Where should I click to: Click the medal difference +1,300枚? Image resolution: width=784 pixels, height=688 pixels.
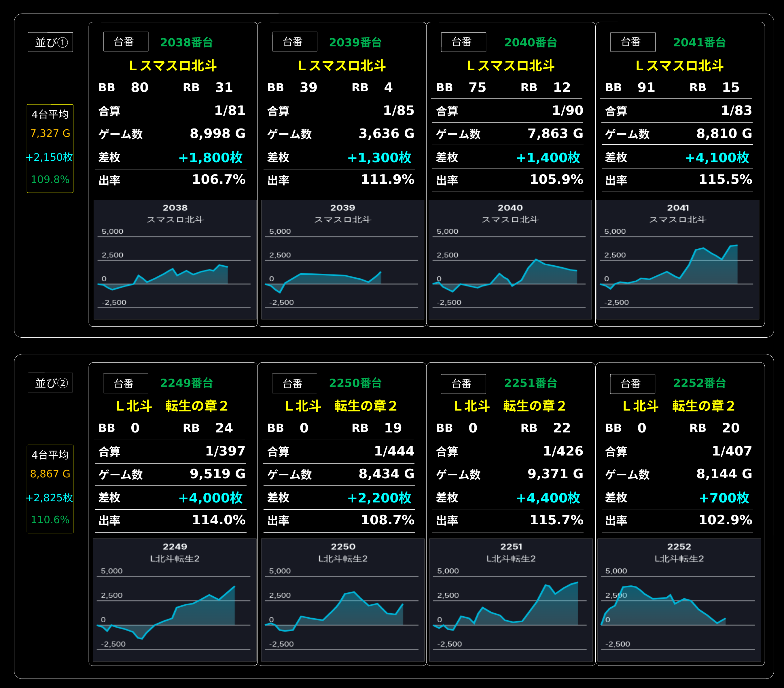click(x=379, y=157)
